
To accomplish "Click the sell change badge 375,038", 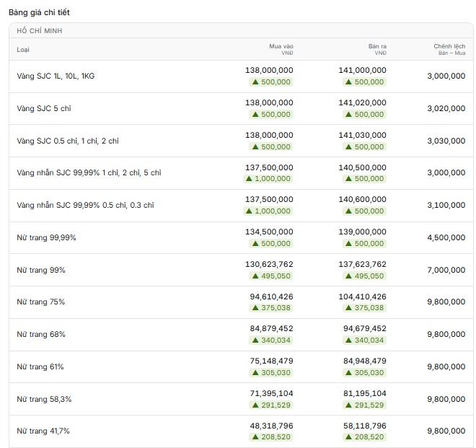I will (365, 308).
